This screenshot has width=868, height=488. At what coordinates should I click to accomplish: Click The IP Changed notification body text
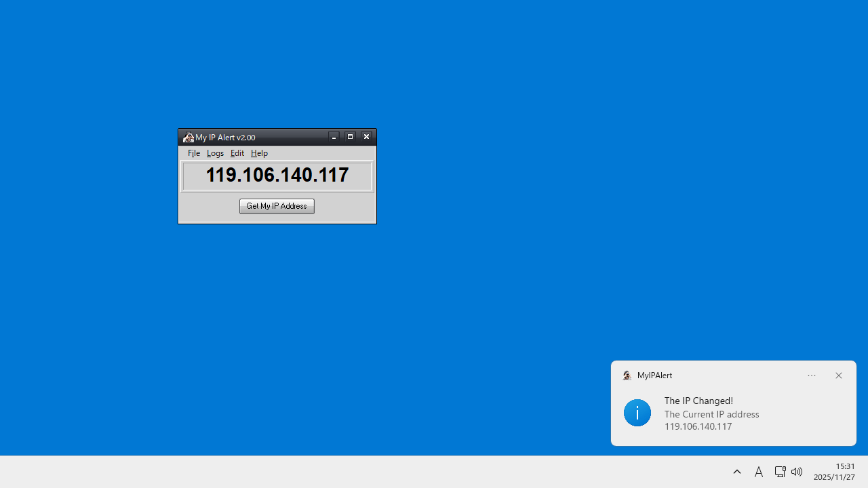click(x=711, y=413)
